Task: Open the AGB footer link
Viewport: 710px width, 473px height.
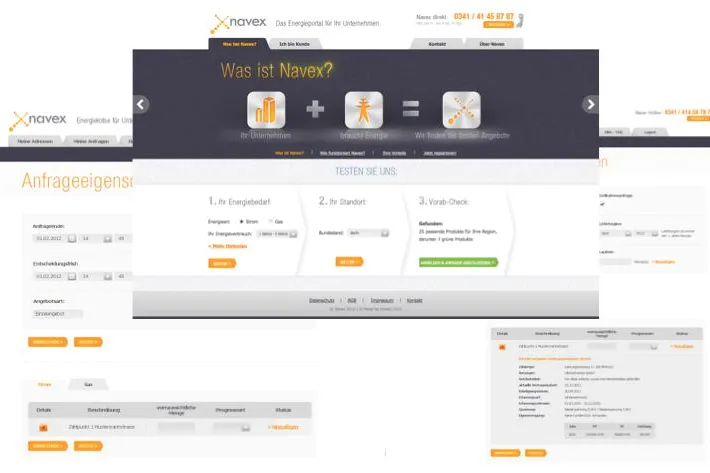Action: click(352, 301)
